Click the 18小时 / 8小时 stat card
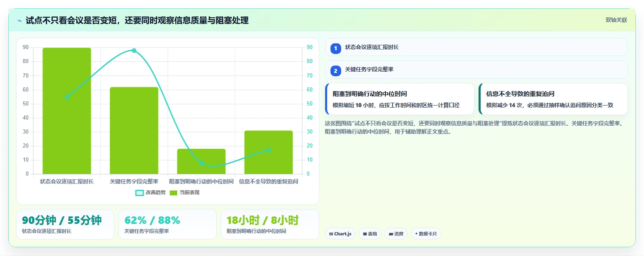This screenshot has width=644, height=256. pos(270,224)
